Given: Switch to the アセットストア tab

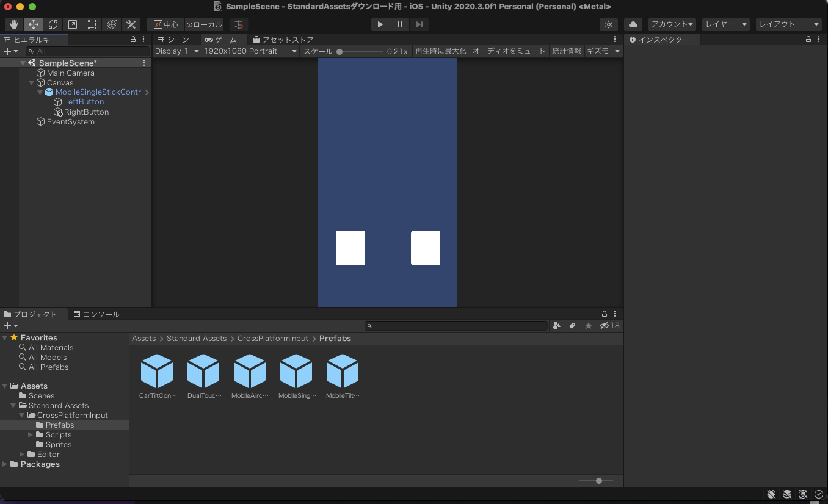Looking at the screenshot, I should (x=283, y=40).
